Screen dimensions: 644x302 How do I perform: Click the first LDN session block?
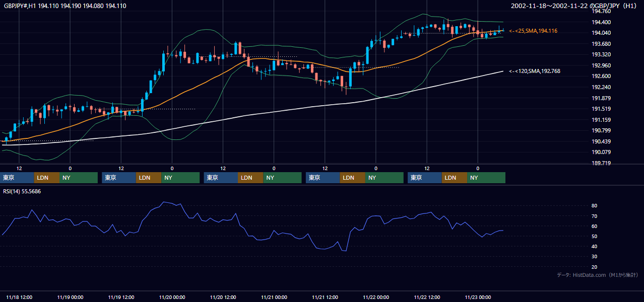(47, 178)
